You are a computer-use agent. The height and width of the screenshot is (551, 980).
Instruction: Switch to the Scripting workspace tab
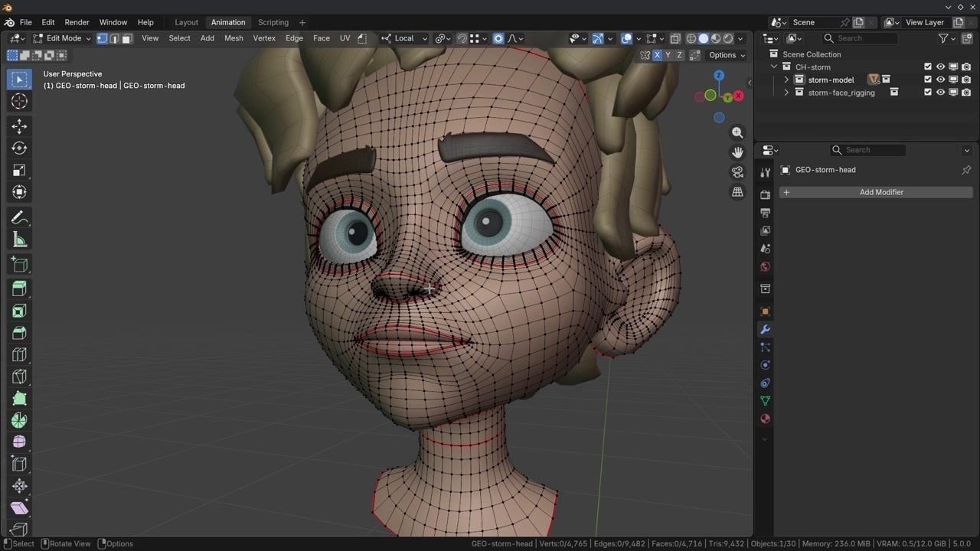pyautogui.click(x=273, y=22)
